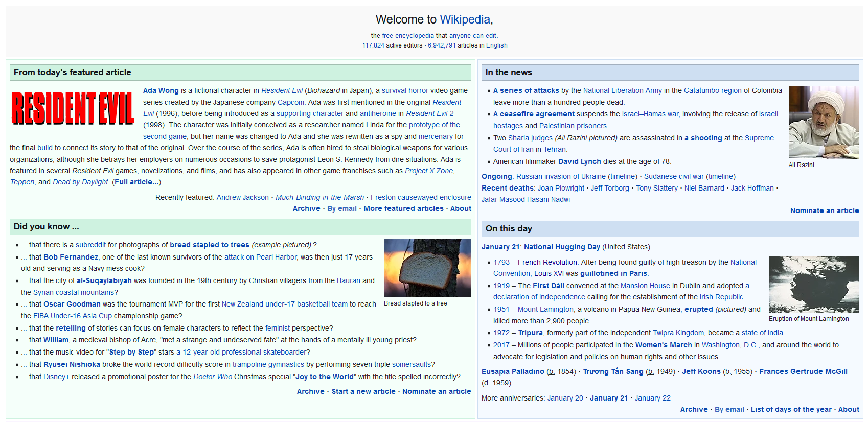Image resolution: width=868 pixels, height=422 pixels.
Task: Open the Ryusei Nishioka article
Action: point(72,364)
